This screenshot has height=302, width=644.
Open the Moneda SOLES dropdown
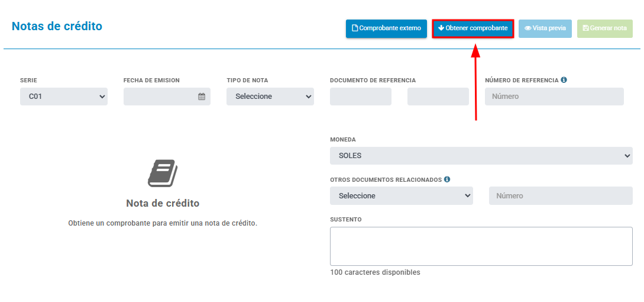[x=481, y=156]
